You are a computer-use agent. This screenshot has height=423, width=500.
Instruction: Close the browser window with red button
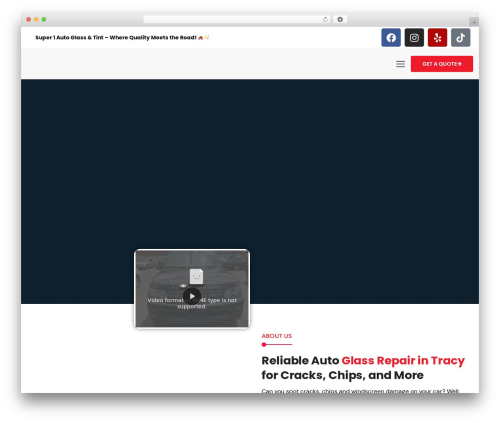tap(29, 19)
